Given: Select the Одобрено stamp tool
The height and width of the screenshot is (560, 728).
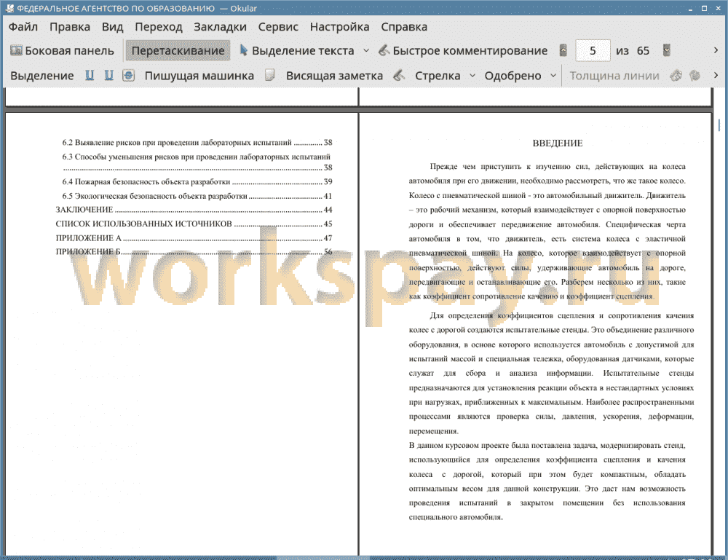Looking at the screenshot, I should 513,76.
